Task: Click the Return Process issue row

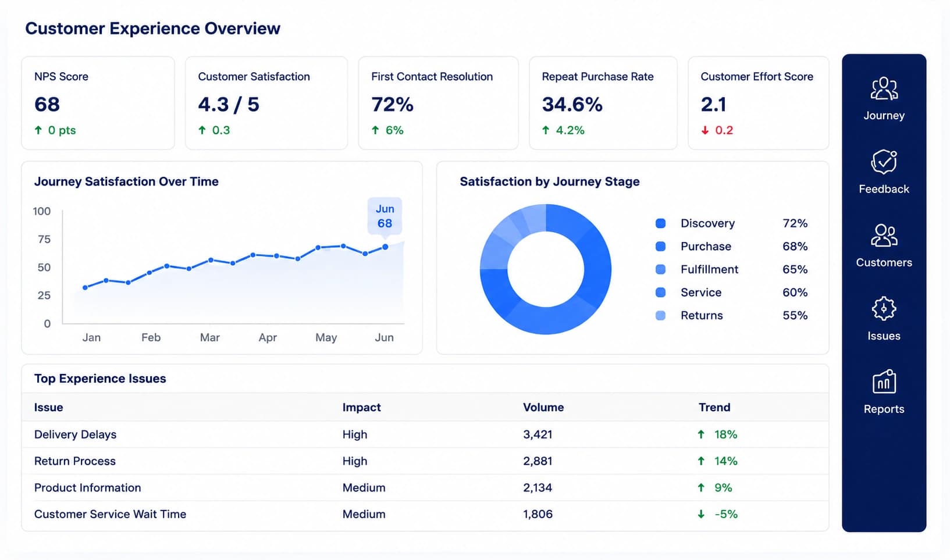Action: tap(425, 461)
